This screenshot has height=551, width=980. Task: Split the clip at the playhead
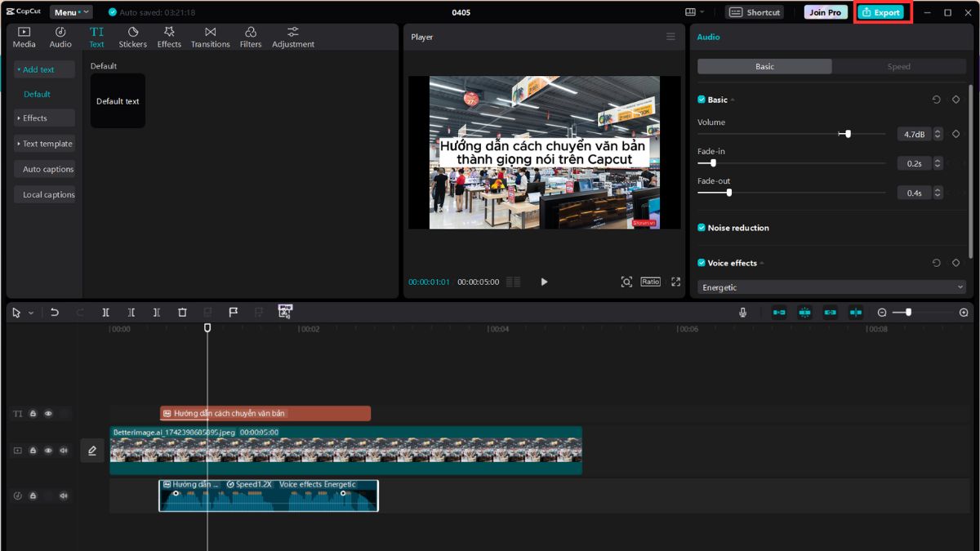point(105,313)
